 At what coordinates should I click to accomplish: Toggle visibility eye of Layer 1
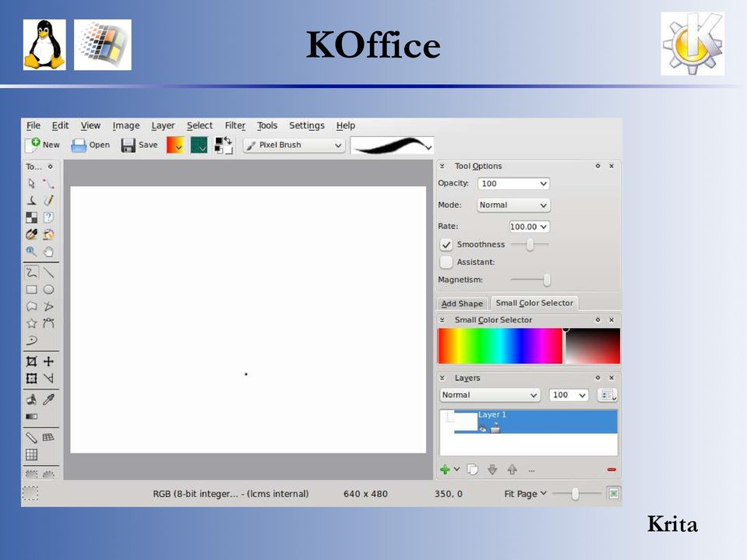(483, 428)
